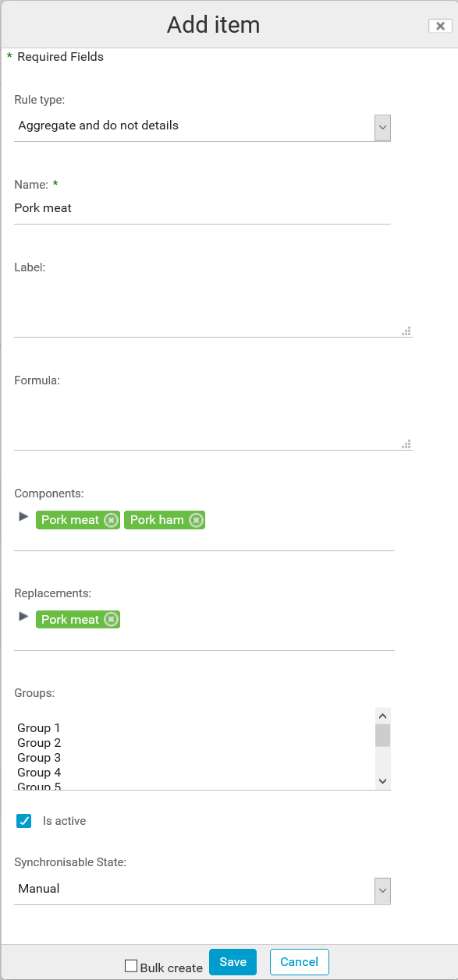This screenshot has height=980, width=458.
Task: Open the Rule type combo box
Action: [x=195, y=127]
